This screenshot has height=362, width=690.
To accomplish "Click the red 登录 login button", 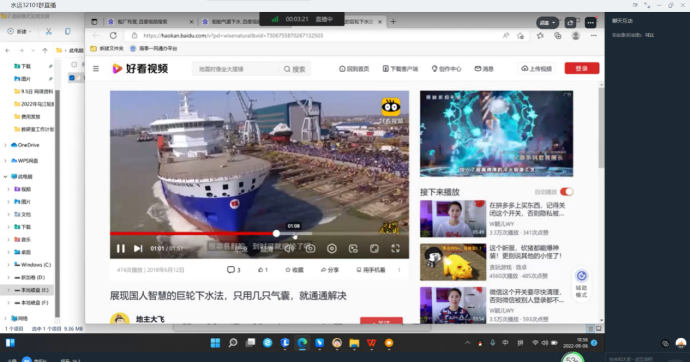I will [582, 68].
